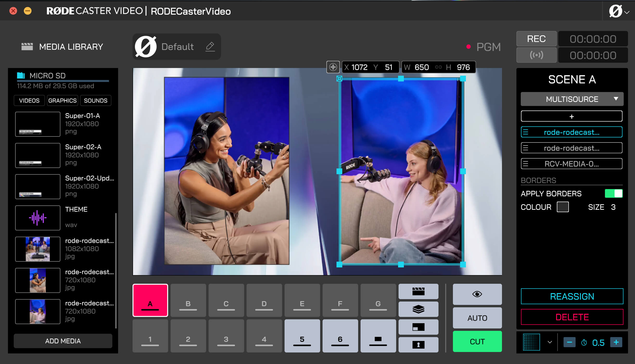Click REASSIGN button for current source
This screenshot has height=364, width=635.
(572, 296)
